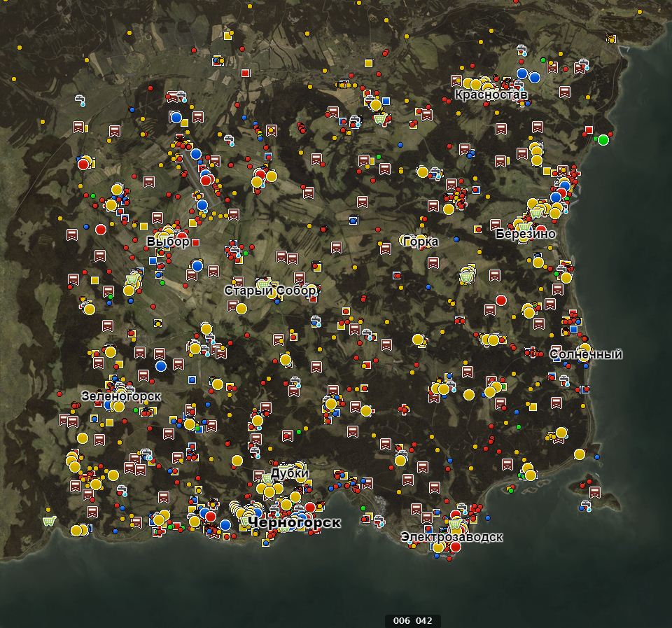Viewport: 672px width, 628px height.
Task: Click the large red circle below Электрозаводск label
Action: pyautogui.click(x=456, y=547)
